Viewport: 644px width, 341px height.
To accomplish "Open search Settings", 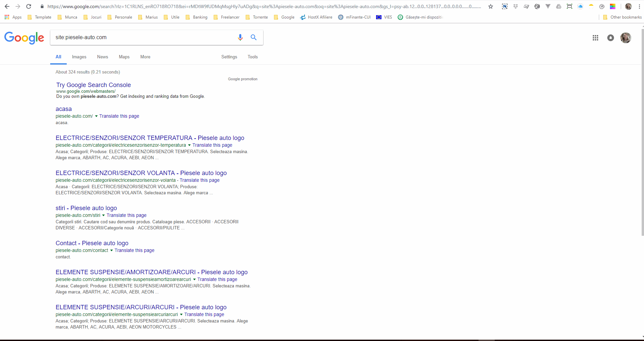I will pyautogui.click(x=229, y=57).
